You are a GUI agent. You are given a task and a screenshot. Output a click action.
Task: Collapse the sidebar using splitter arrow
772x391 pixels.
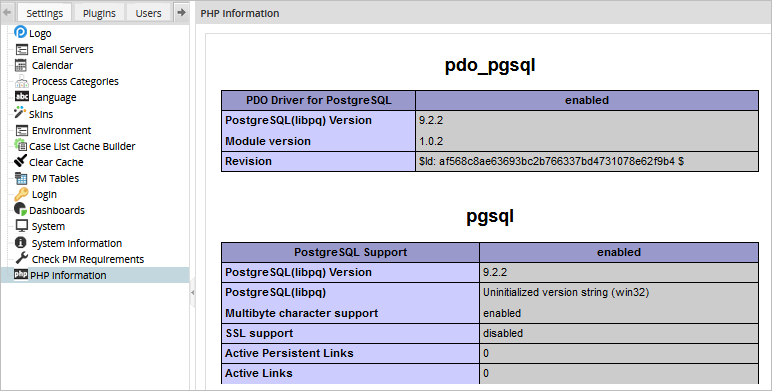[192, 293]
